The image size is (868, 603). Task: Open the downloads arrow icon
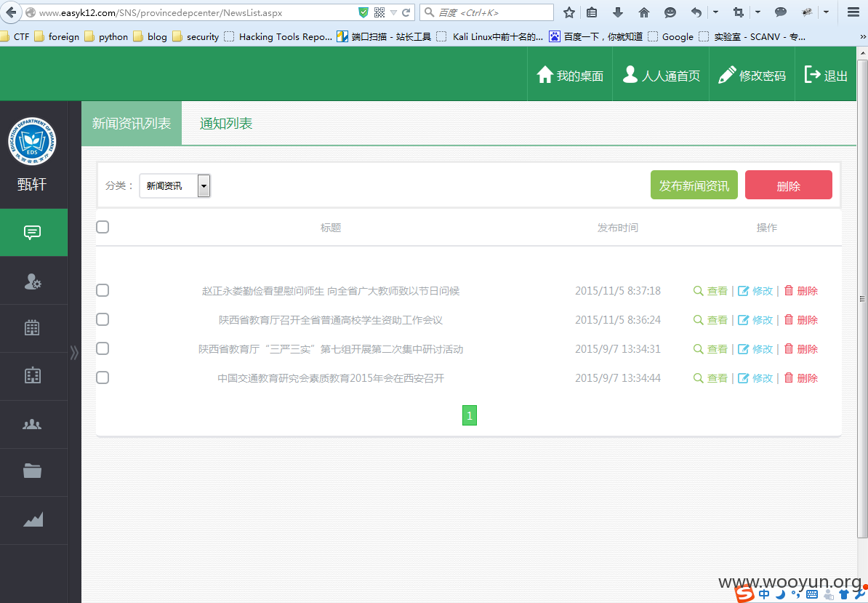[618, 12]
